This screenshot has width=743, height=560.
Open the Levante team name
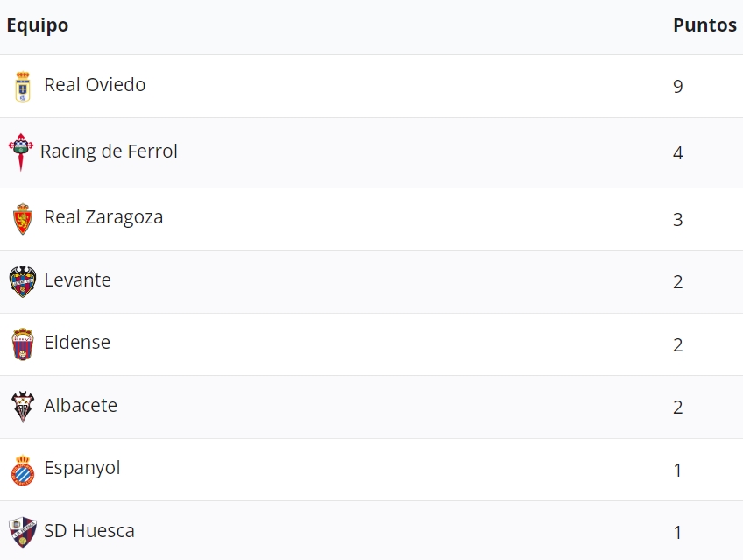point(77,280)
